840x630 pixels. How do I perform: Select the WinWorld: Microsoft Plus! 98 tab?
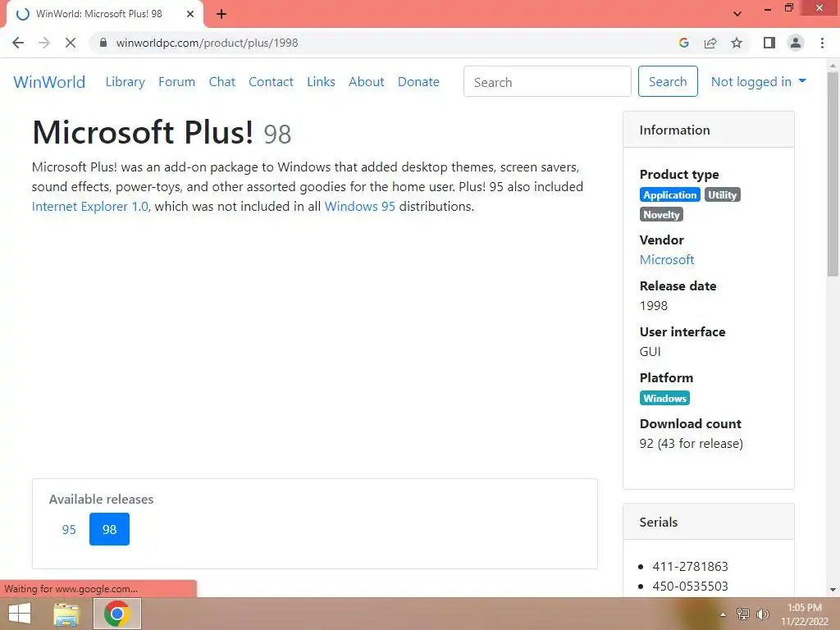pyautogui.click(x=104, y=14)
